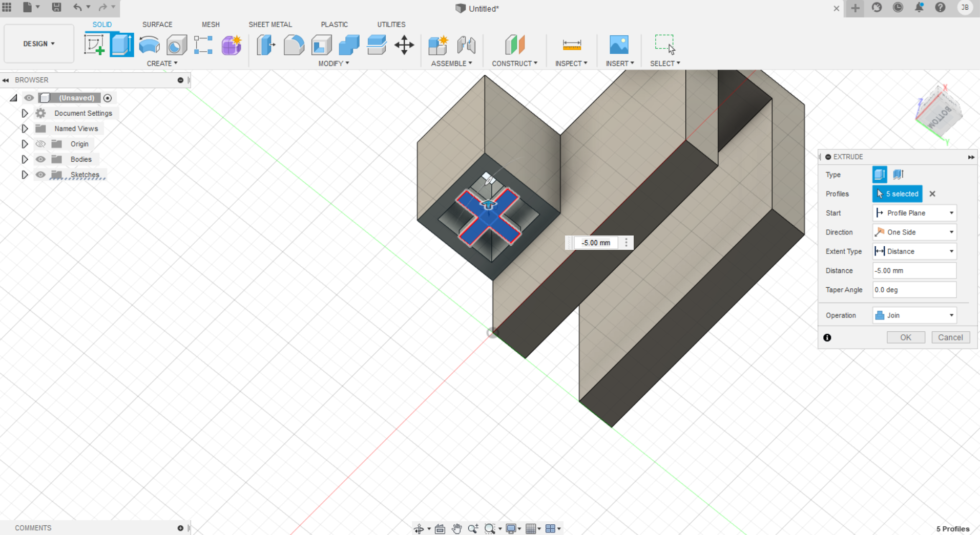The image size is (980, 535).
Task: Select the Measure tool icon
Action: tap(572, 45)
